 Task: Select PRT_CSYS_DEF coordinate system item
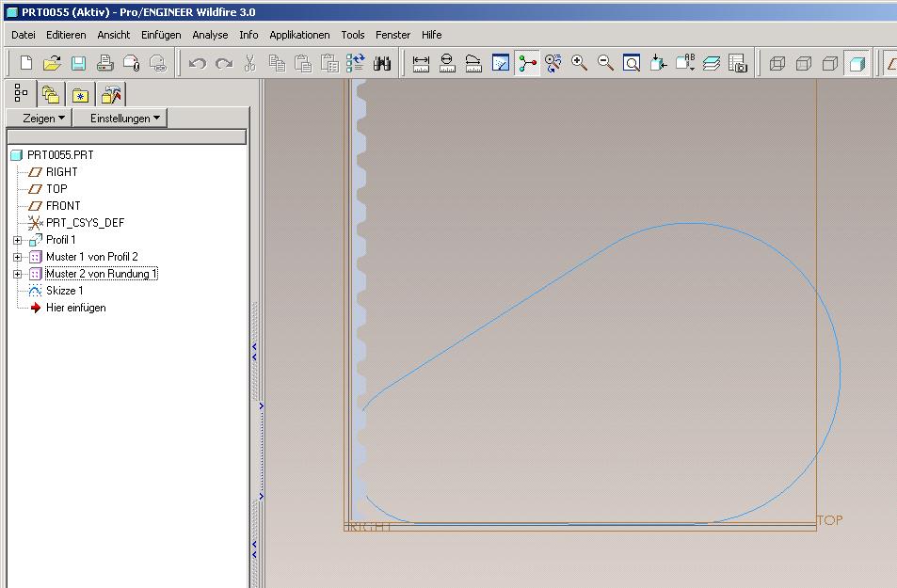[85, 223]
